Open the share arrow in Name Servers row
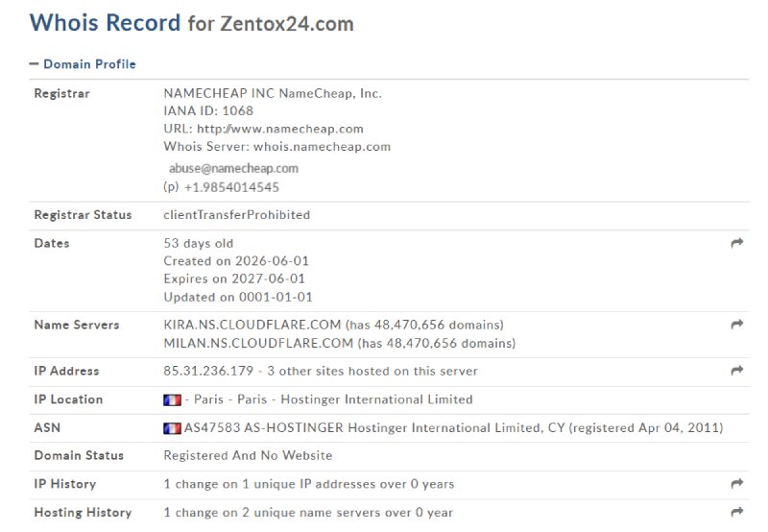Screen dimensions: 768x532 (737, 325)
